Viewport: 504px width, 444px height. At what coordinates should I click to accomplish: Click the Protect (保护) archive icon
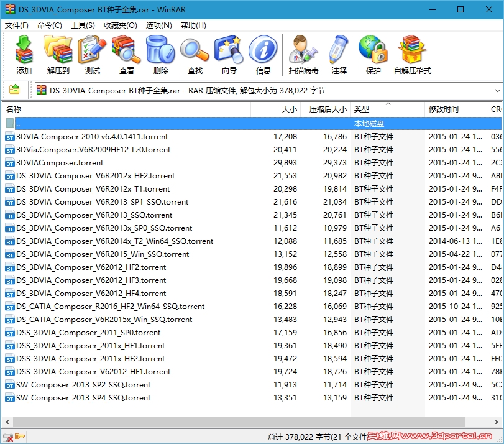[373, 55]
